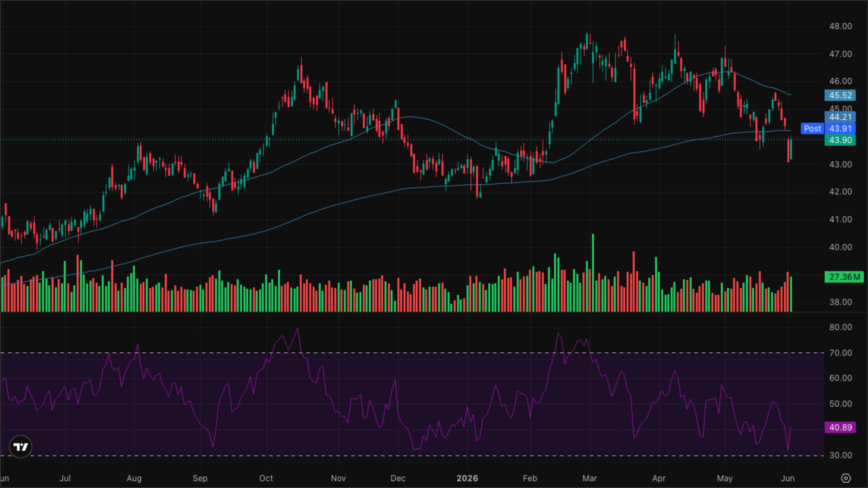Click the 41.00 price axis label

pos(840,220)
